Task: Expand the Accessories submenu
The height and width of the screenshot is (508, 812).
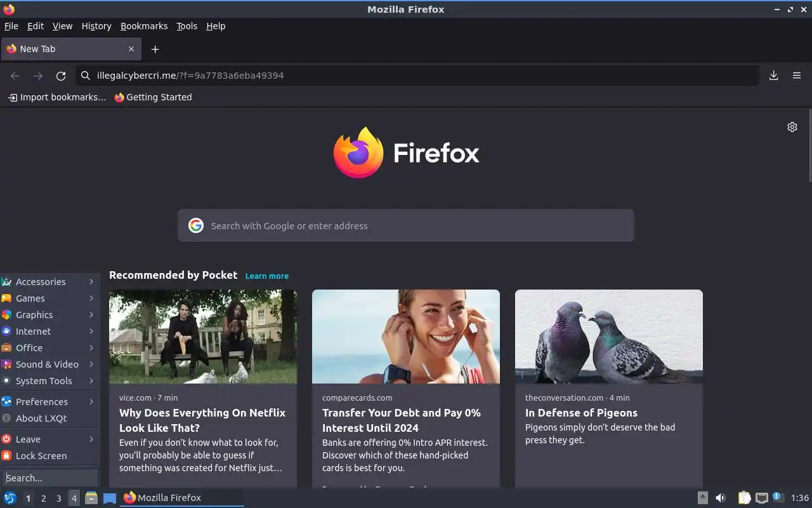Action: click(x=49, y=282)
